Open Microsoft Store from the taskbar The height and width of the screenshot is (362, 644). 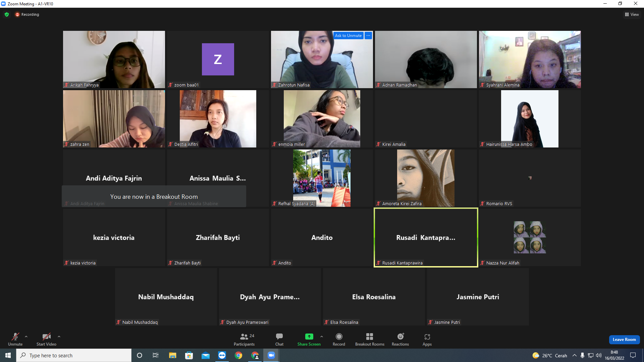pyautogui.click(x=189, y=355)
